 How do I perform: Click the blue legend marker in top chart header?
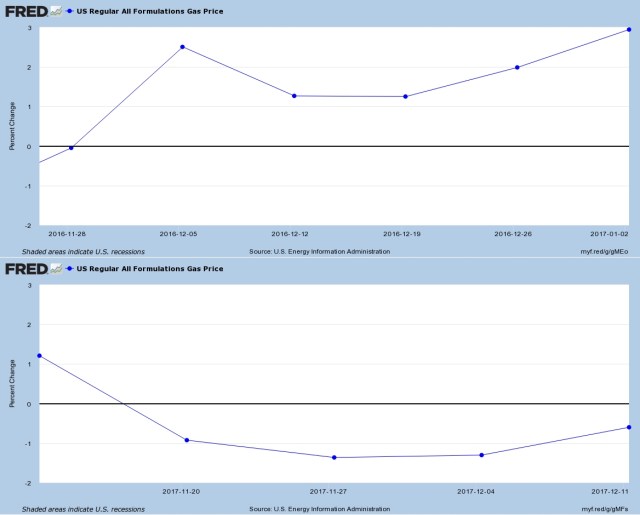(x=70, y=12)
